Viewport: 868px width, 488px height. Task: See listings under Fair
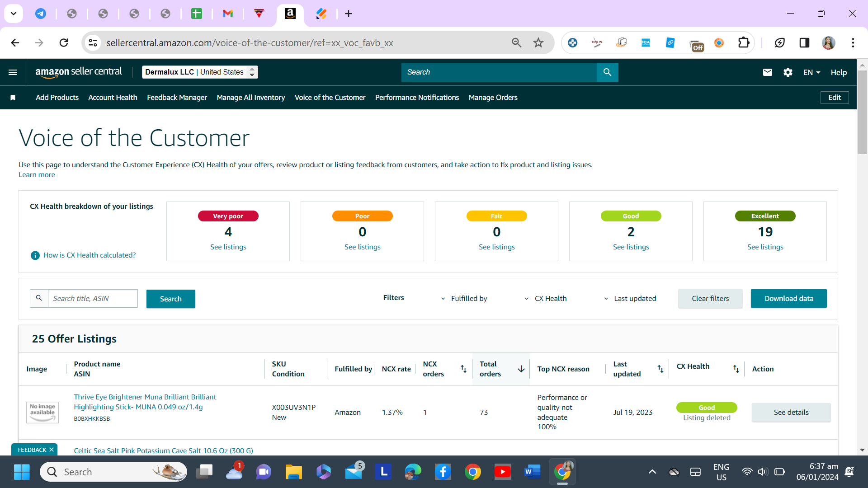[x=497, y=247]
